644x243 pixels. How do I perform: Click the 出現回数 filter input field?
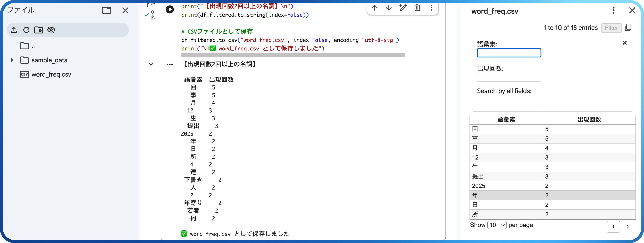(509, 77)
